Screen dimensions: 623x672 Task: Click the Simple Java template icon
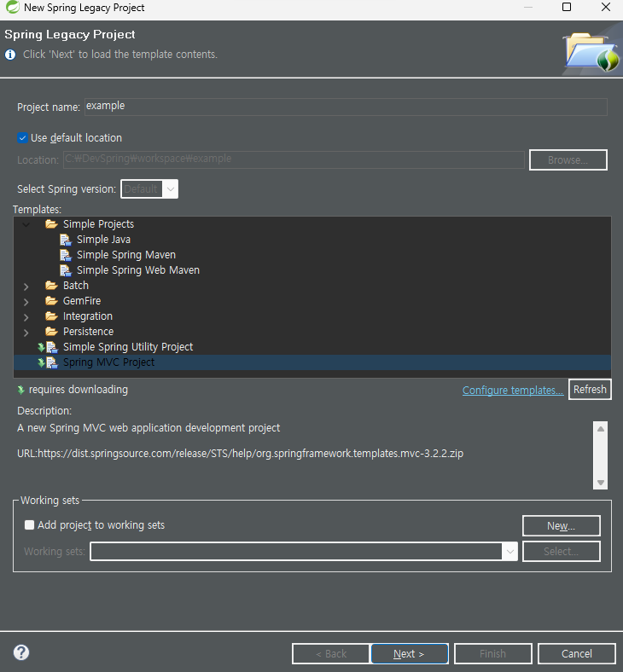pos(65,240)
